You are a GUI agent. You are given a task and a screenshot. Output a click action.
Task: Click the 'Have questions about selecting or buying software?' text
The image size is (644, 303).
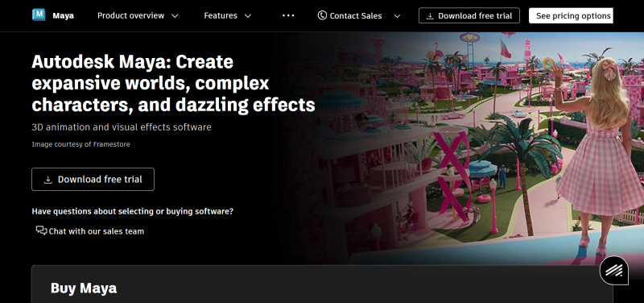point(133,211)
